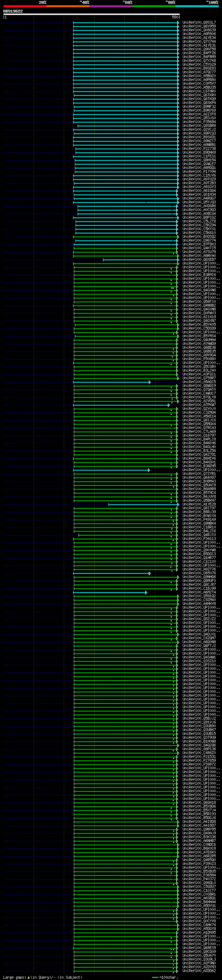Select hit UniRef100_A1YE34
Screen dimensions: 222x980
coord(199,38)
